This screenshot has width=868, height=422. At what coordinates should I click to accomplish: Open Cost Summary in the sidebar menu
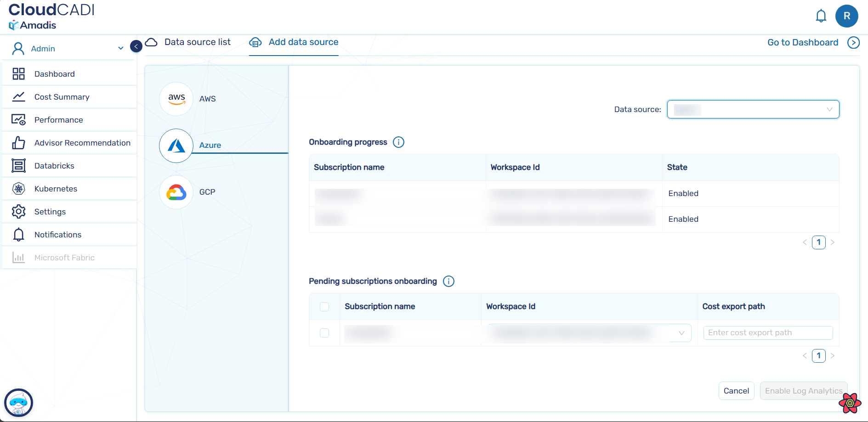(62, 97)
